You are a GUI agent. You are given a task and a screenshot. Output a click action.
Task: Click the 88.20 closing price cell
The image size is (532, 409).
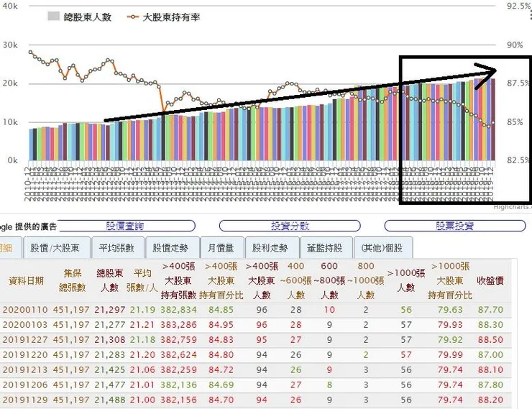490,400
